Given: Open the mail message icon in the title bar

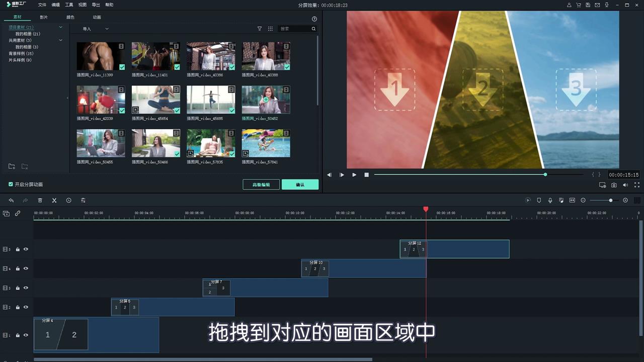Looking at the screenshot, I should pyautogui.click(x=597, y=5).
